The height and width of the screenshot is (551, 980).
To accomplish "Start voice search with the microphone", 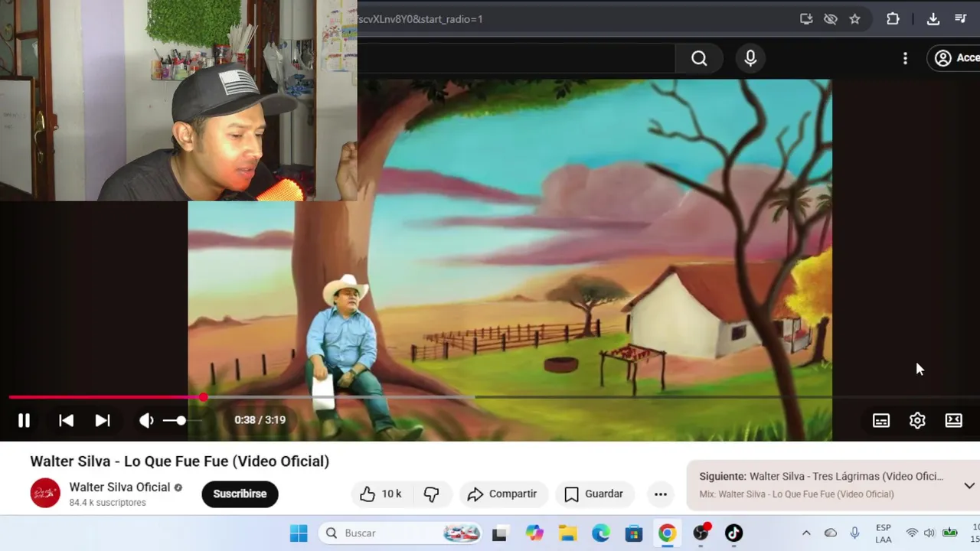I will pyautogui.click(x=750, y=58).
